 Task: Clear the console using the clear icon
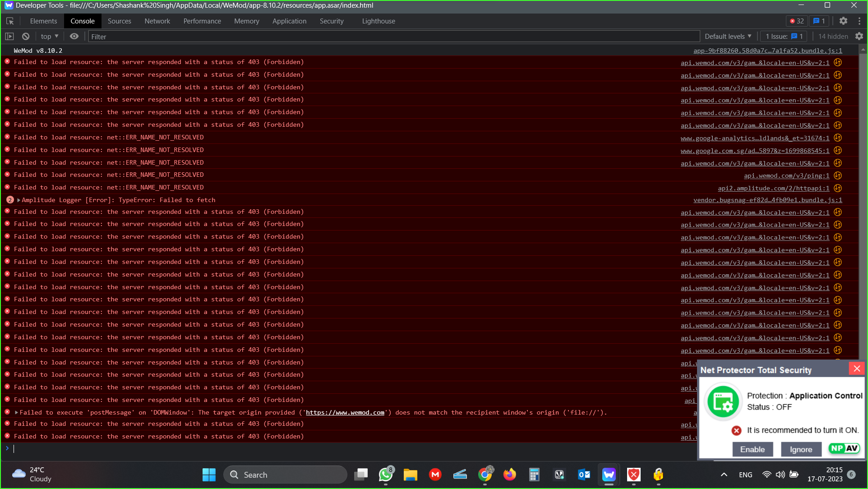(26, 36)
